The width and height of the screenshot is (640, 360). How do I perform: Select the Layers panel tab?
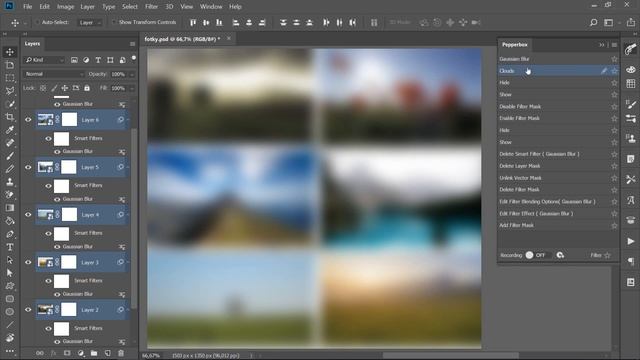pos(32,44)
